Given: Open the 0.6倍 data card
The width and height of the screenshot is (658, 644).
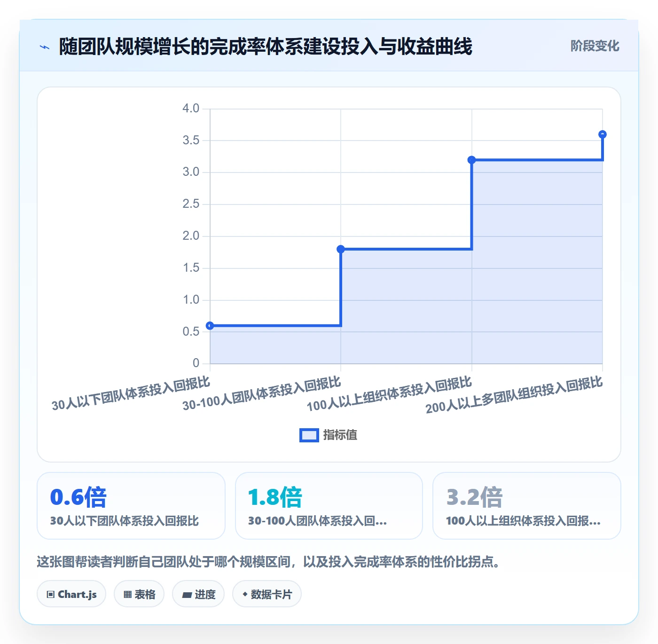Looking at the screenshot, I should click(131, 506).
